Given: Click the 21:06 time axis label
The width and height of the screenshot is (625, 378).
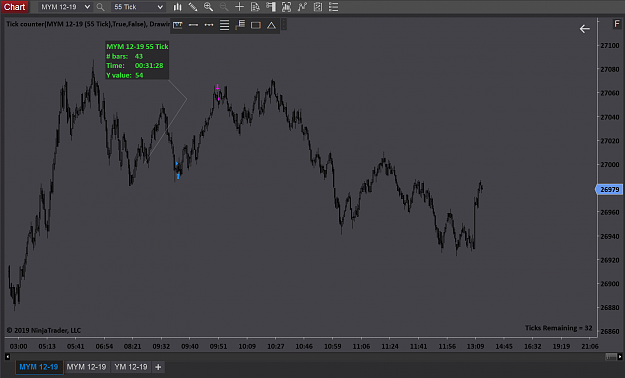Looking at the screenshot, I should (x=590, y=346).
